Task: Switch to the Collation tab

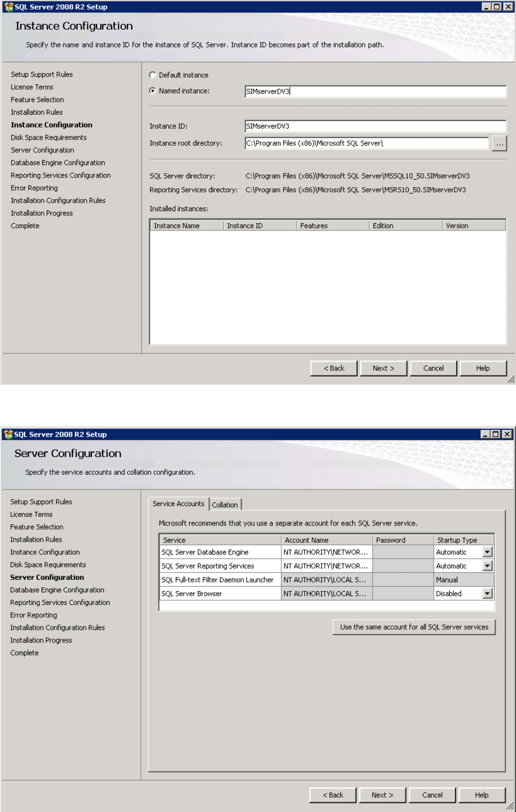Action: 225,505
